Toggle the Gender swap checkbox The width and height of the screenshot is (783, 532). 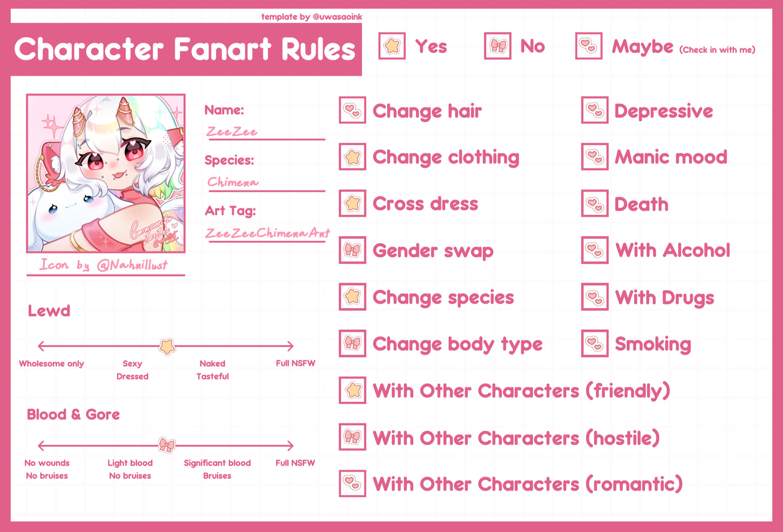click(x=352, y=250)
